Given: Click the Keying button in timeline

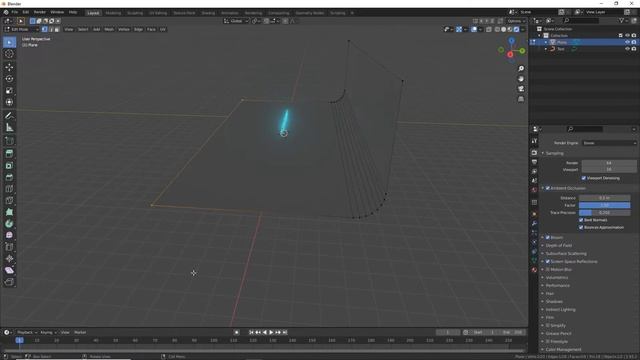Looking at the screenshot, I should pos(48,332).
